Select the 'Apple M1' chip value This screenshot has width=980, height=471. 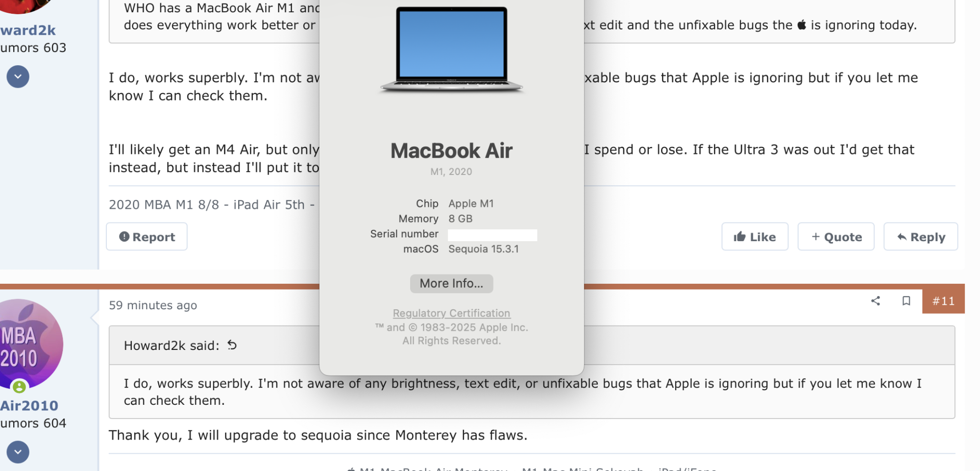pyautogui.click(x=471, y=203)
